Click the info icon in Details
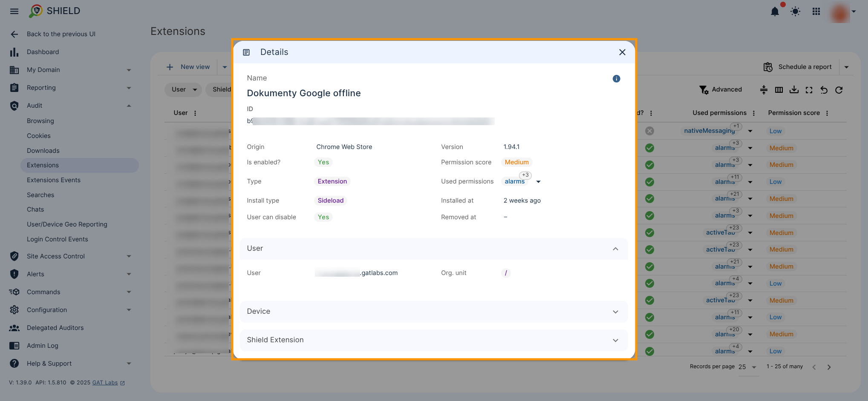The height and width of the screenshot is (401, 868). [616, 79]
